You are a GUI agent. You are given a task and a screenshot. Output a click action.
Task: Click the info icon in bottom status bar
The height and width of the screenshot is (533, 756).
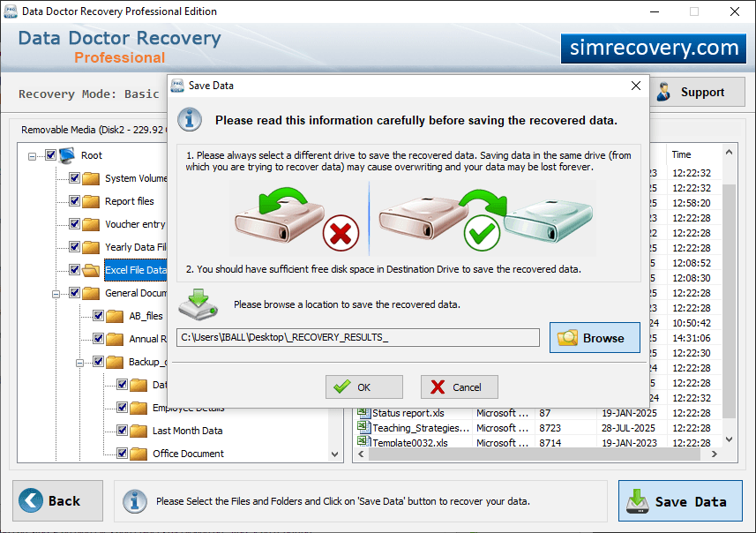[134, 500]
